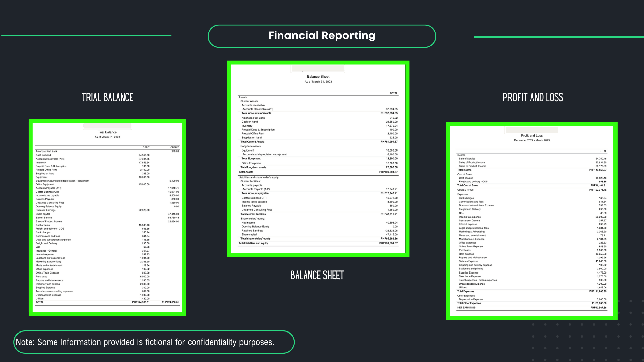Click the Total Income row
The height and width of the screenshot is (362, 644).
point(532,170)
